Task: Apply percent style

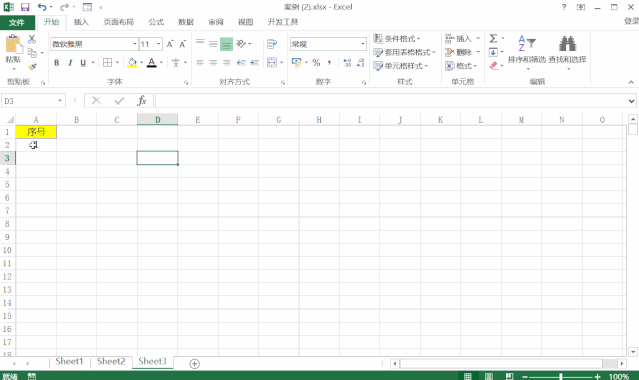Action: pos(316,62)
